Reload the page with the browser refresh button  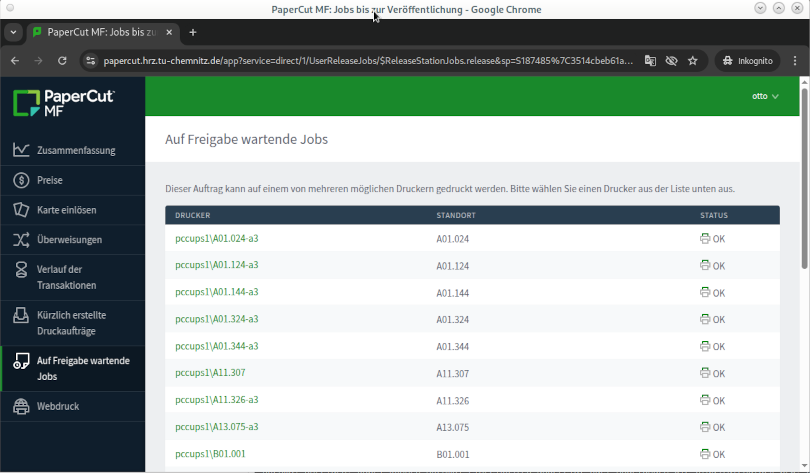click(62, 61)
